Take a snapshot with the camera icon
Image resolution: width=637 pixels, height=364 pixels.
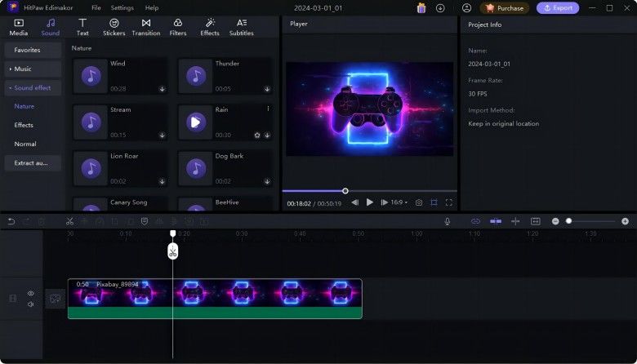point(419,202)
